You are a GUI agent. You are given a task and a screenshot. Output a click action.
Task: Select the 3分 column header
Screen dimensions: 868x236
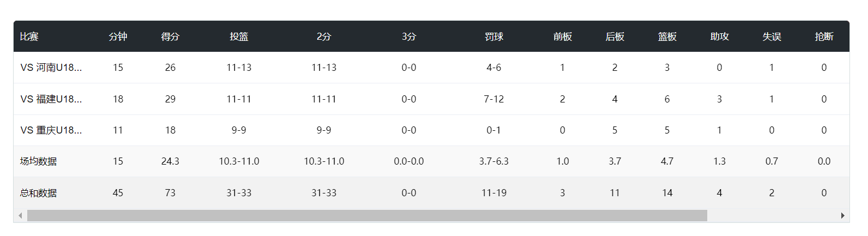(x=409, y=37)
